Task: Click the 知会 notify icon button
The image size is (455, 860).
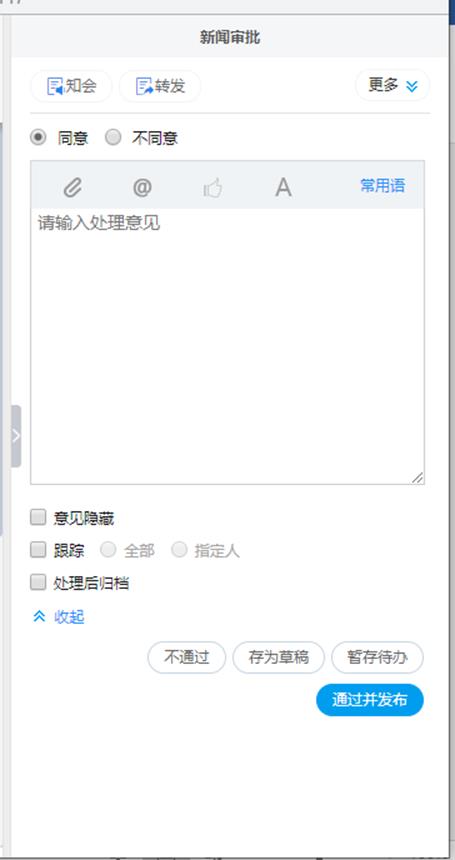Action: 71,86
